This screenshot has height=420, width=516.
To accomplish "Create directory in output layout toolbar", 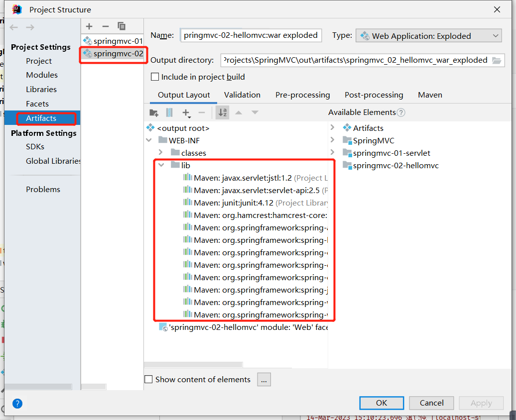I will (154, 113).
